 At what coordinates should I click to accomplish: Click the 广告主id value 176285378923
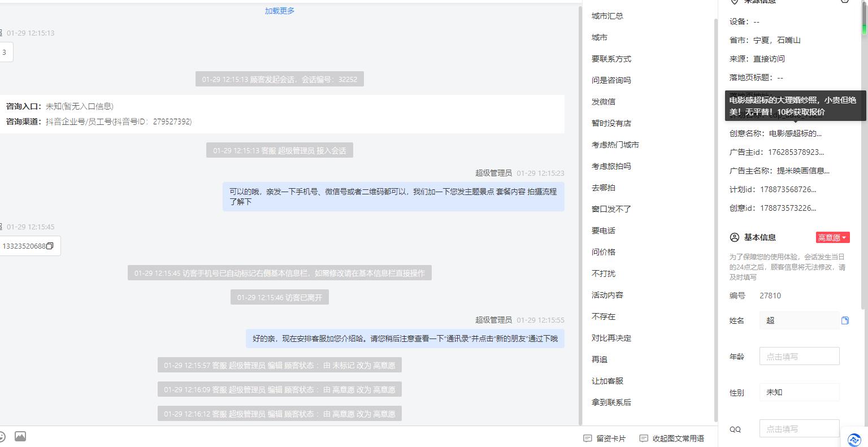pyautogui.click(x=796, y=152)
